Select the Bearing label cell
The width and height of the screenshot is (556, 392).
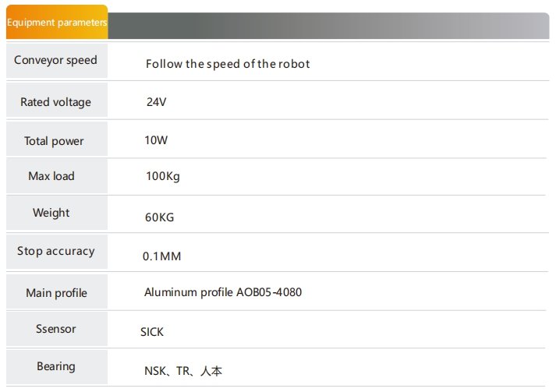click(57, 367)
